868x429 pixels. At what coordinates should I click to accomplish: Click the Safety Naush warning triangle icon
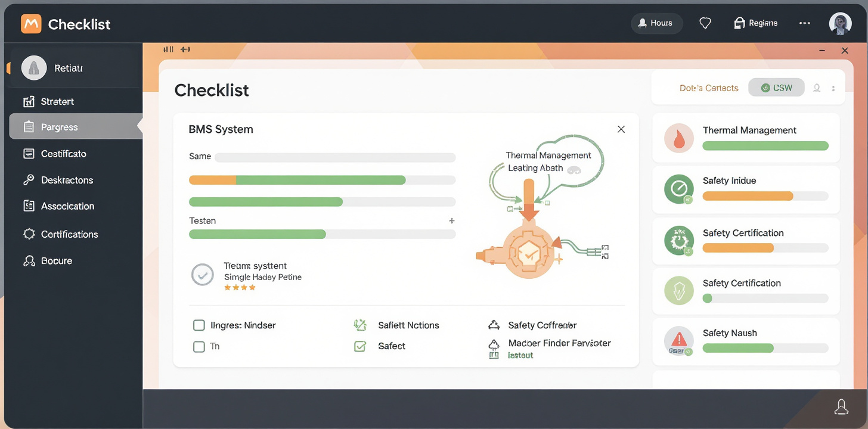pos(678,340)
